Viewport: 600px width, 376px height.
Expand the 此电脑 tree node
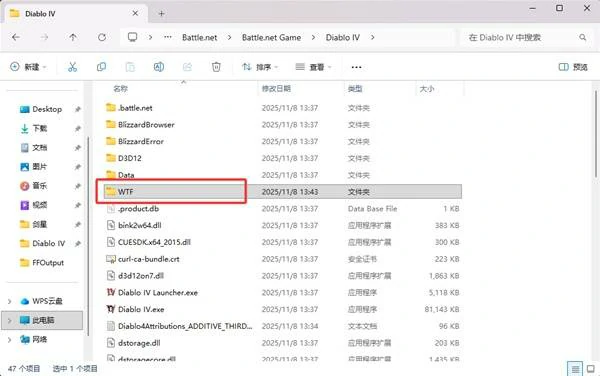(10, 320)
